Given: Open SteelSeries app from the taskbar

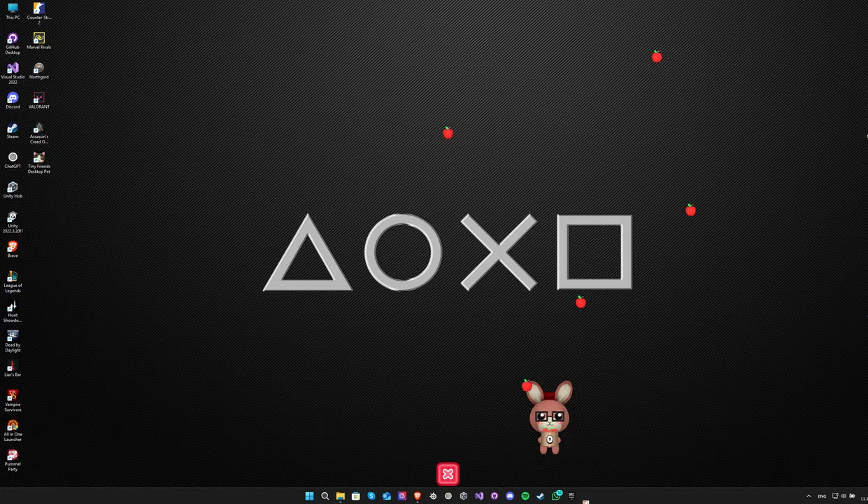Looking at the screenshot, I should coord(433,496).
